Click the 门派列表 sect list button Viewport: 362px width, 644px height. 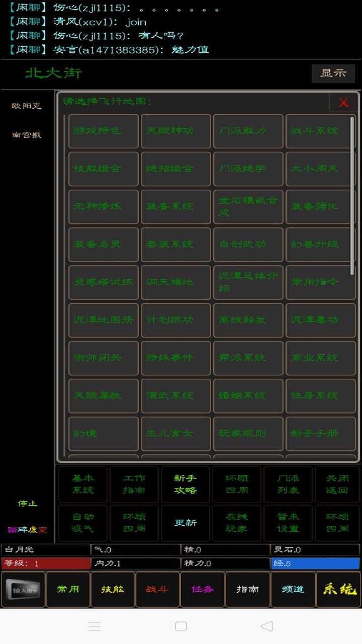click(288, 484)
